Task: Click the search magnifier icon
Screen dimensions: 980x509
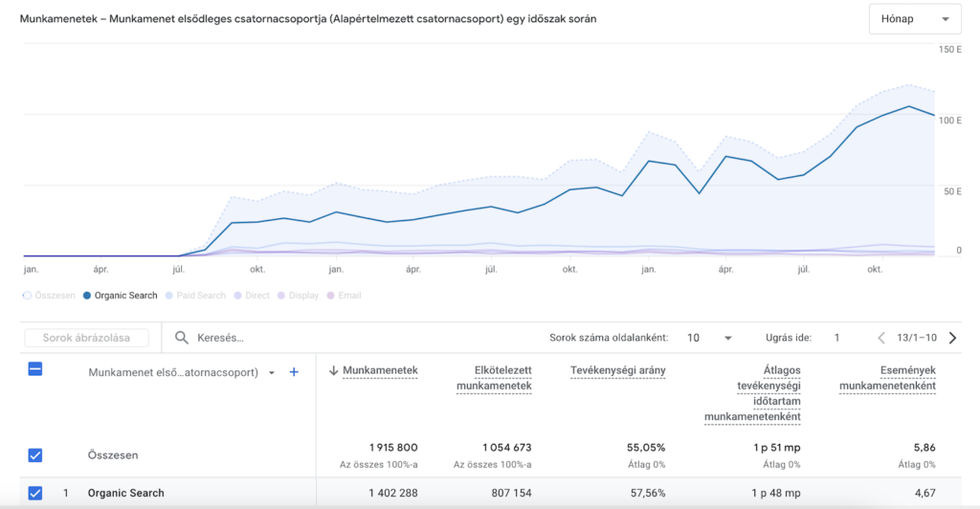Action: (x=181, y=338)
